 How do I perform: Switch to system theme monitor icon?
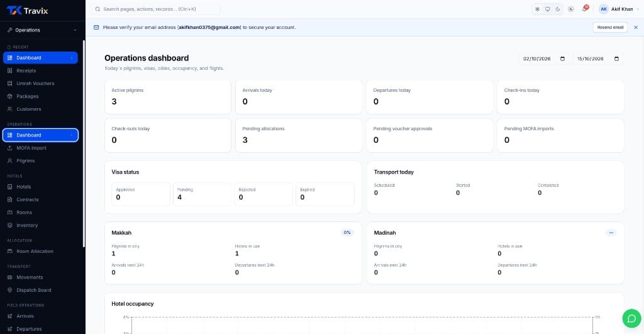click(548, 9)
